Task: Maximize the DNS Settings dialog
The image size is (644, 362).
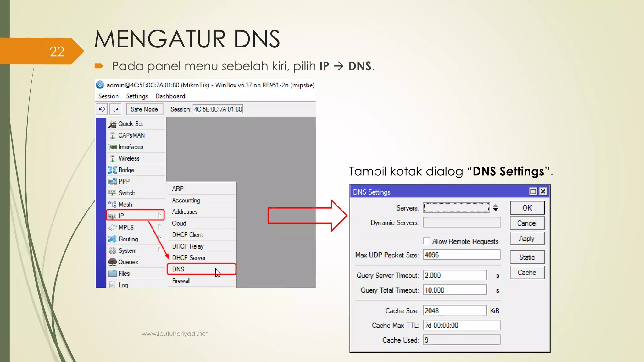Action: (x=533, y=191)
